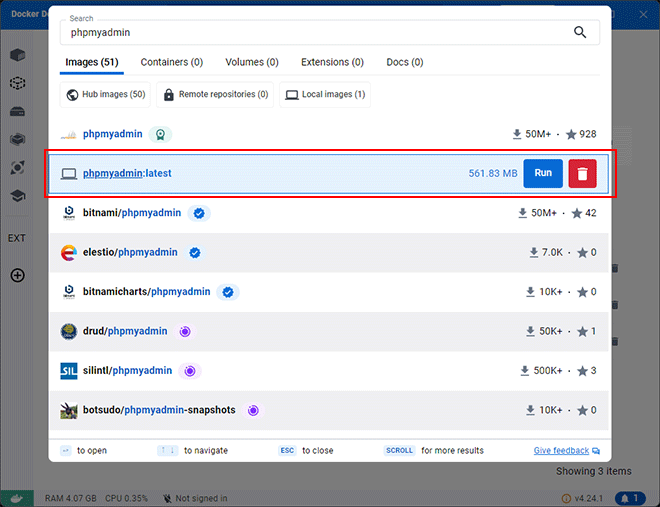The width and height of the screenshot is (660, 507).
Task: Filter by Remote repositories (0)
Action: point(215,94)
